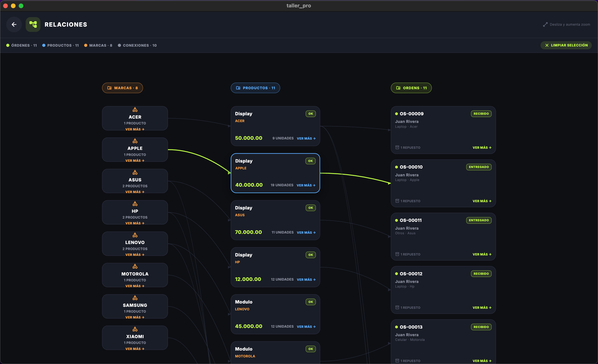Expand Display APPLE product Ver más
The image size is (598, 364).
306,186
